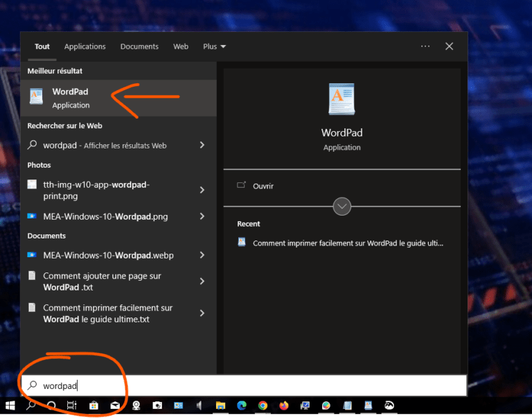This screenshot has width=532, height=418.
Task: Open the WordPad icon on the taskbar
Action: click(368, 406)
